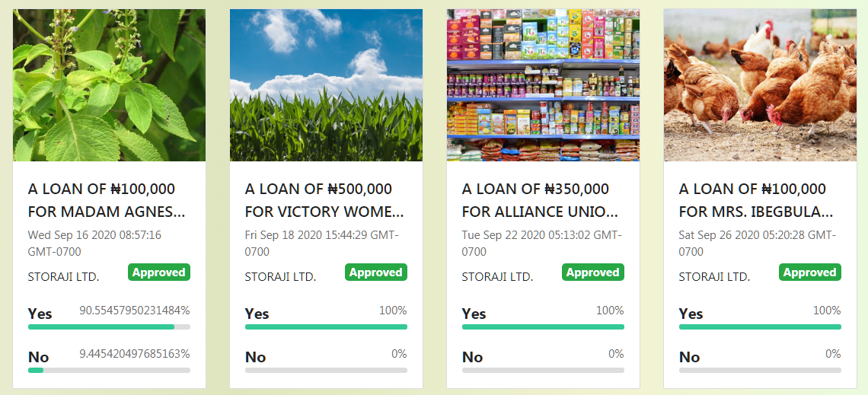The height and width of the screenshot is (395, 868).
Task: Open the grocery shelves photo
Action: tap(543, 85)
